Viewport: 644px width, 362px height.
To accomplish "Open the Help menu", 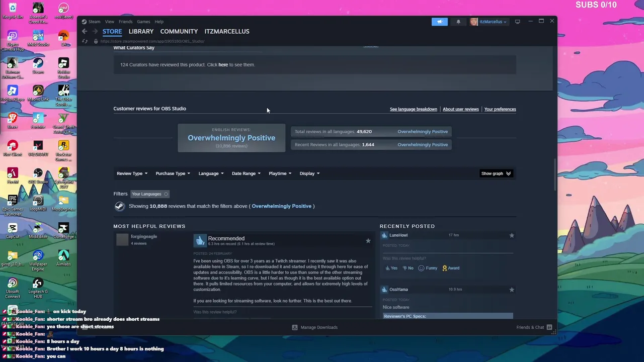I will pos(159,22).
